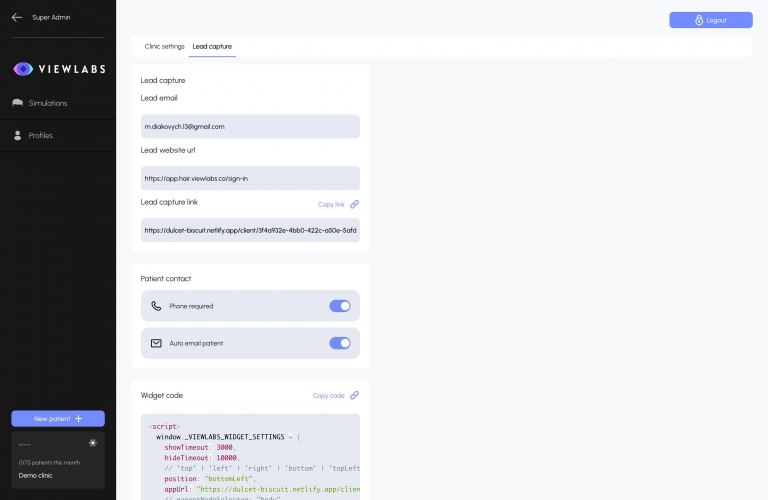Open clinic settings gear in Demo clinic card

[x=93, y=442]
